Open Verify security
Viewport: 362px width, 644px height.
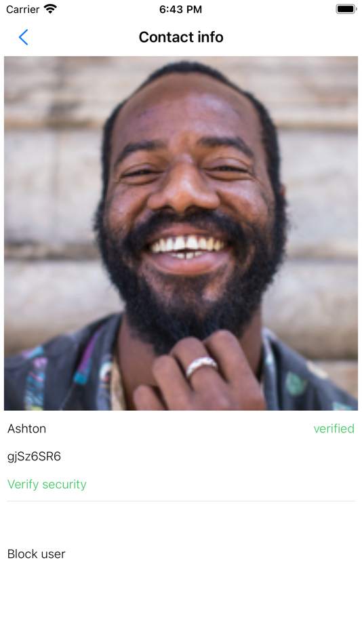(x=47, y=484)
